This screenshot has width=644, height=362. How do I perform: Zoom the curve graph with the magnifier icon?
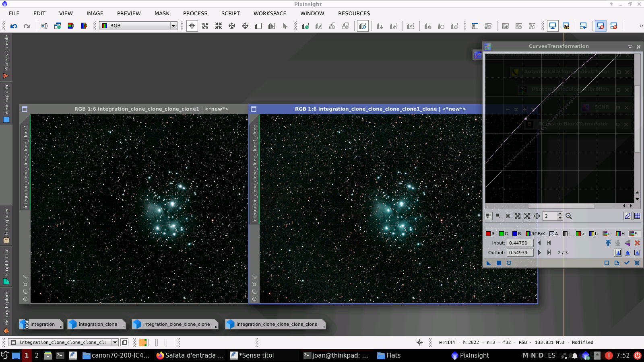(x=568, y=216)
